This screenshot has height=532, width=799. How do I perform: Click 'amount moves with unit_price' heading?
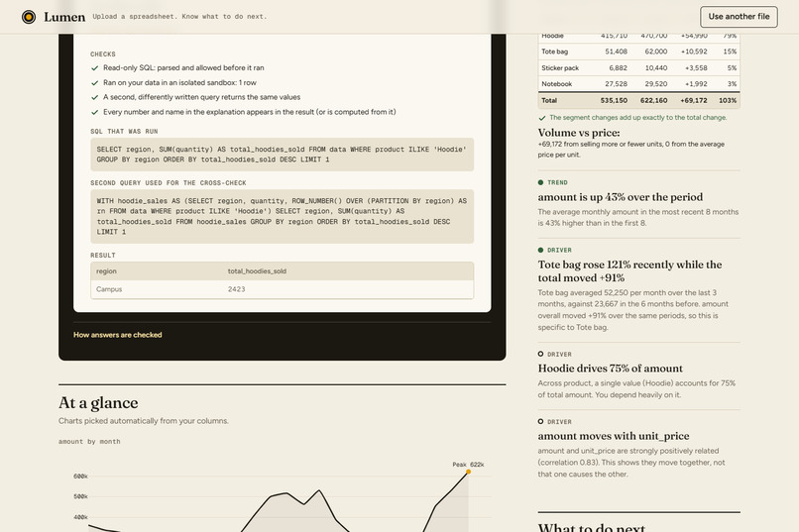click(x=614, y=436)
